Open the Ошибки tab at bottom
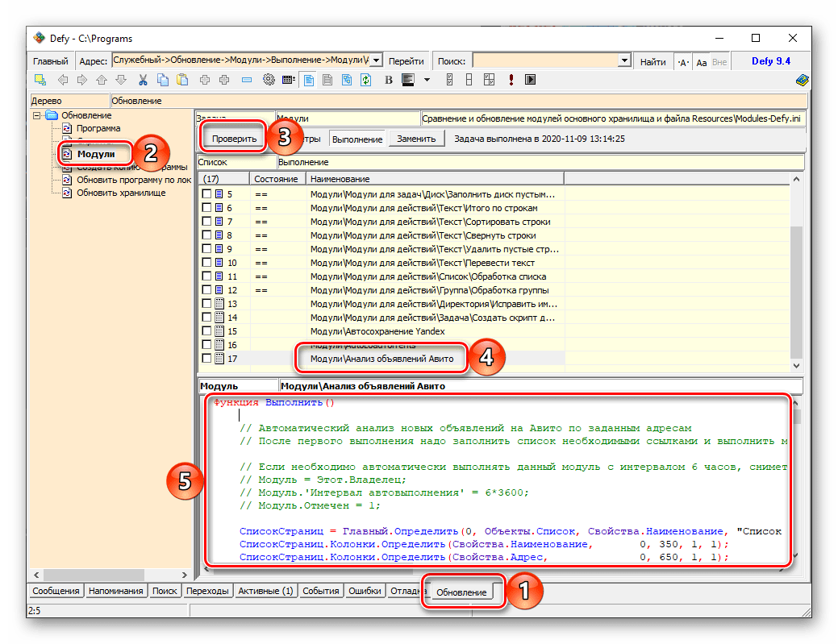838x644 pixels. coord(365,591)
